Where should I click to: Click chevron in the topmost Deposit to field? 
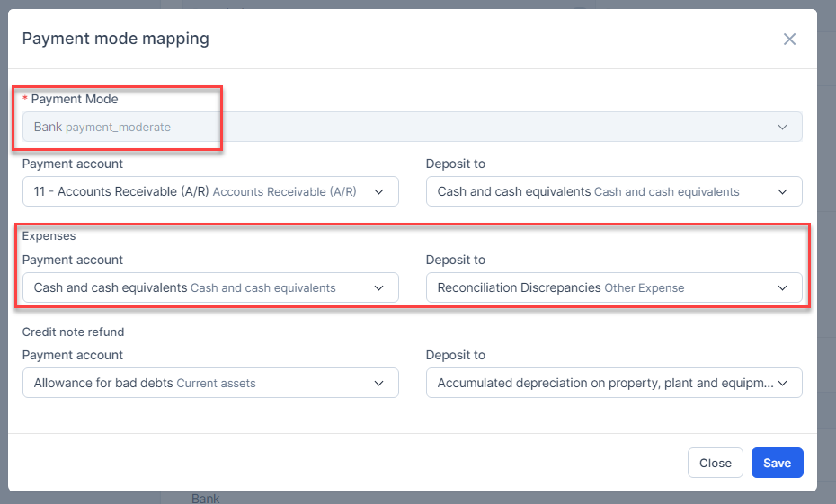(782, 191)
